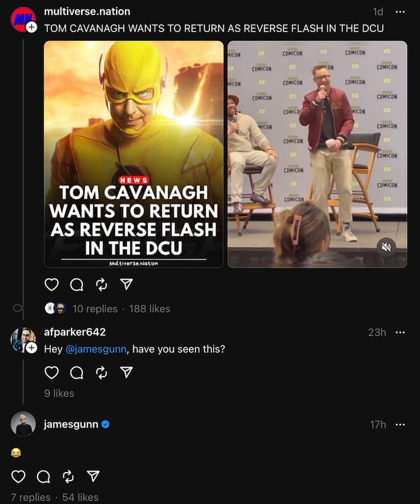The image size is (420, 504).
Task: Open jamesgunn's profile by clicking his username
Action: [x=69, y=424]
